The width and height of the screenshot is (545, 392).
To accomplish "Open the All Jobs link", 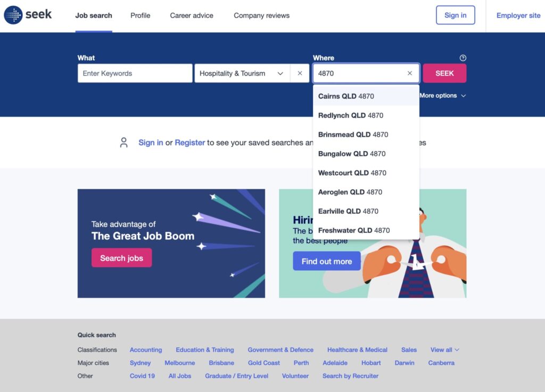I will point(180,376).
